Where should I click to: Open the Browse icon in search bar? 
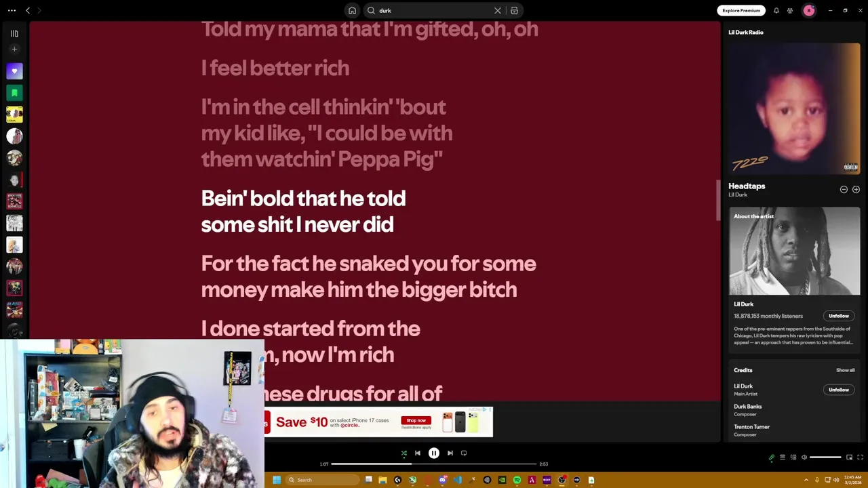pos(514,10)
